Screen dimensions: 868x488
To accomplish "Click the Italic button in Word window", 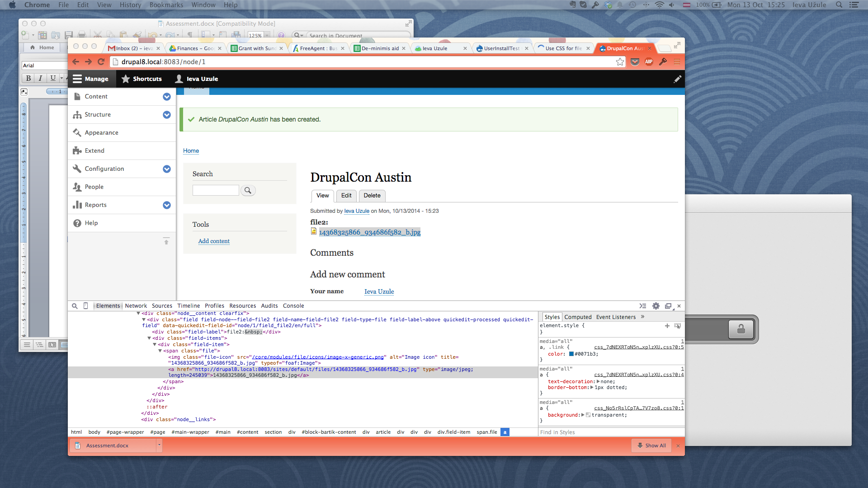I will point(41,78).
